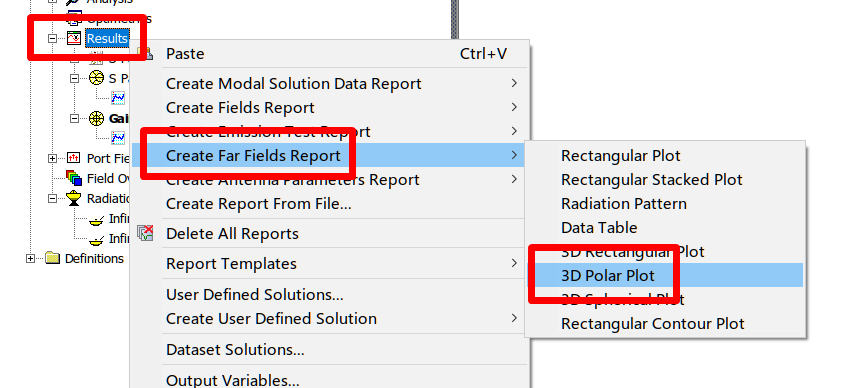Viewport: 848px width, 388px height.
Task: Expand the Definitions tree node
Action: point(30,259)
